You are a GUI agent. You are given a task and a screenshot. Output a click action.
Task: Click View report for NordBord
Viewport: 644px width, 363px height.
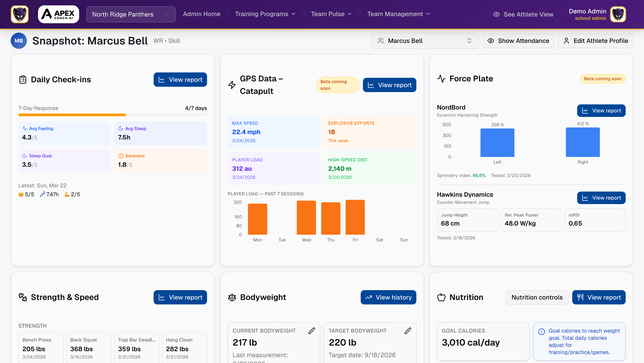tap(601, 110)
